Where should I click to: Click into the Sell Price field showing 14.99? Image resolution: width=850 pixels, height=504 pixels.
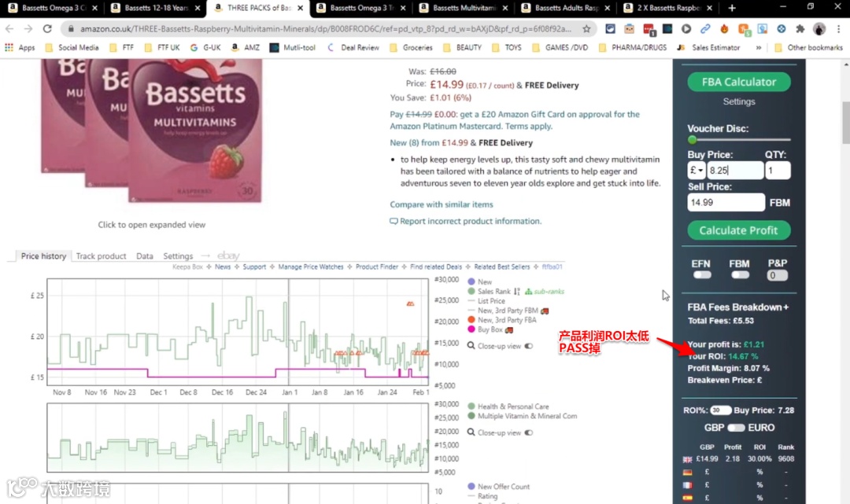pyautogui.click(x=726, y=203)
